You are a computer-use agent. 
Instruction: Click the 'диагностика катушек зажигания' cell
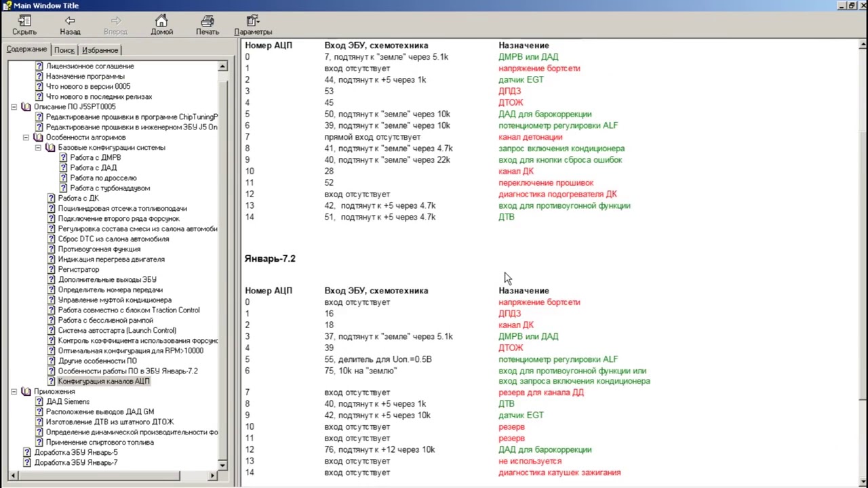pyautogui.click(x=559, y=472)
